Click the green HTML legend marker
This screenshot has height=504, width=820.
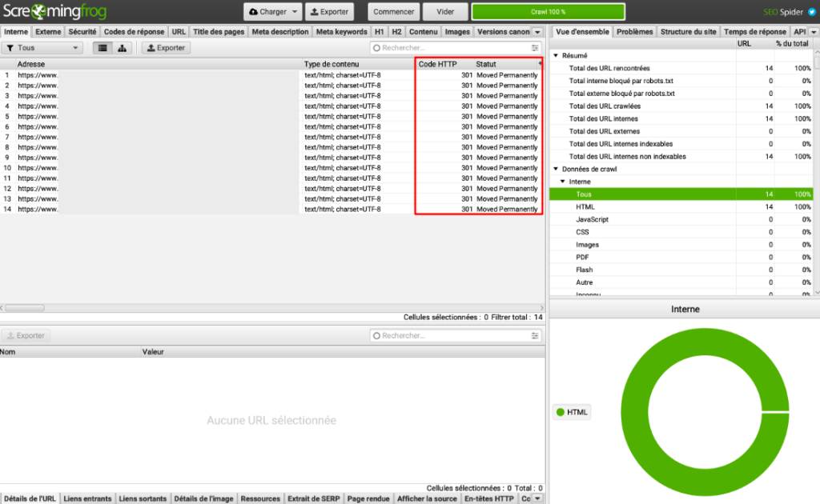(x=559, y=412)
